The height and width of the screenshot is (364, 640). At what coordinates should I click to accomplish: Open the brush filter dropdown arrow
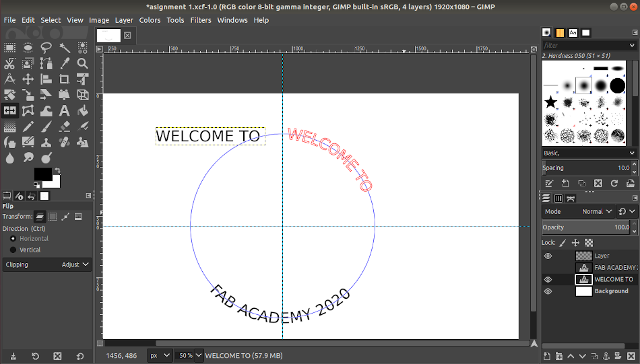coord(632,45)
